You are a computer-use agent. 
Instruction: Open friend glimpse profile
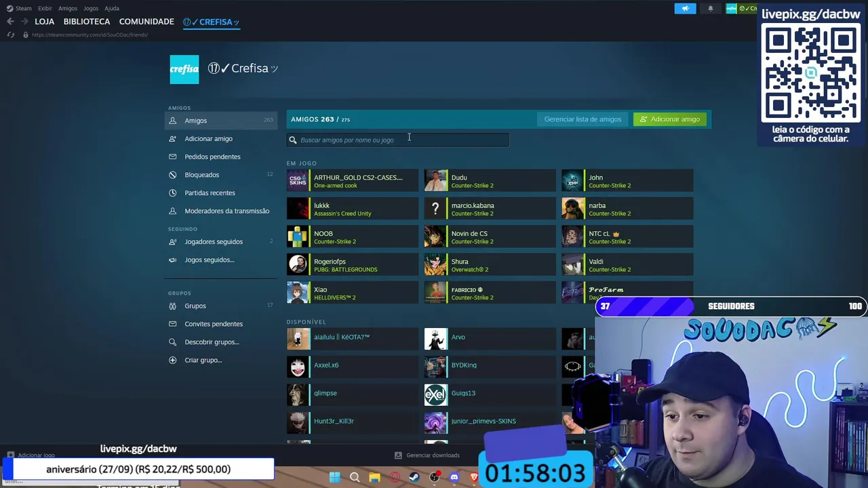(x=353, y=395)
